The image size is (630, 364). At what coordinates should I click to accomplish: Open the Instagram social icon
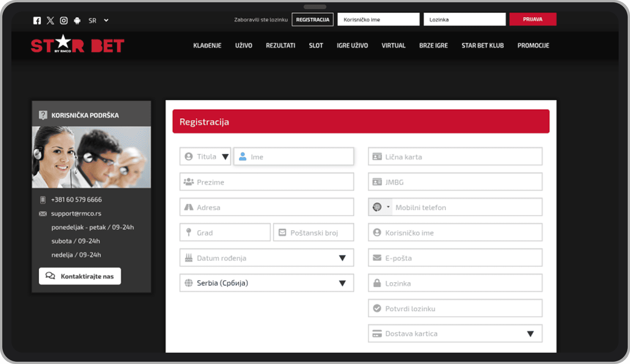tap(64, 20)
